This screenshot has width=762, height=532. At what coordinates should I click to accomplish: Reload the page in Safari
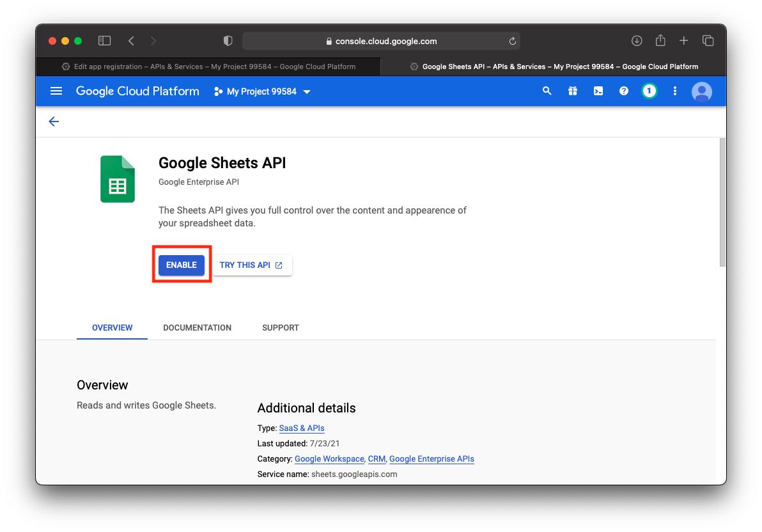512,41
